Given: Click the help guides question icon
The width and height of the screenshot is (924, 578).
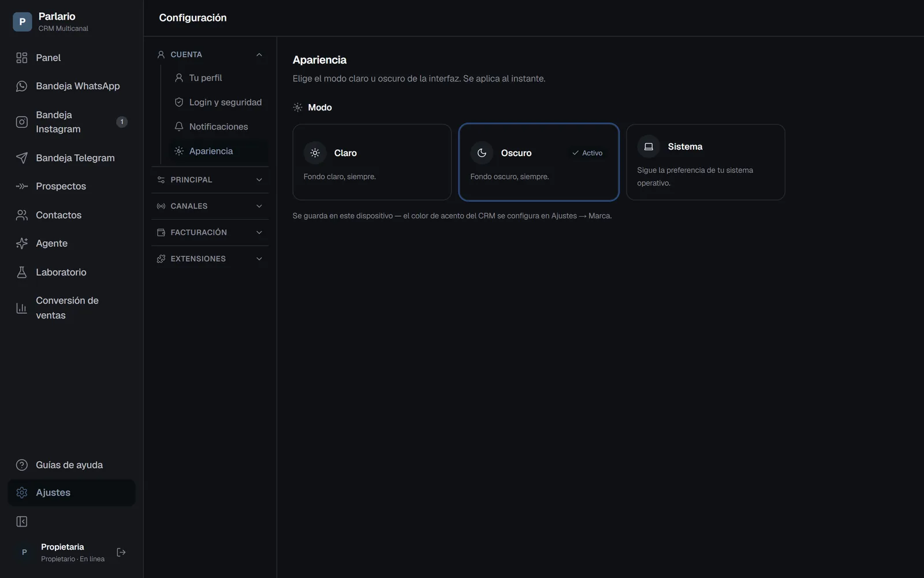Looking at the screenshot, I should click(x=22, y=465).
